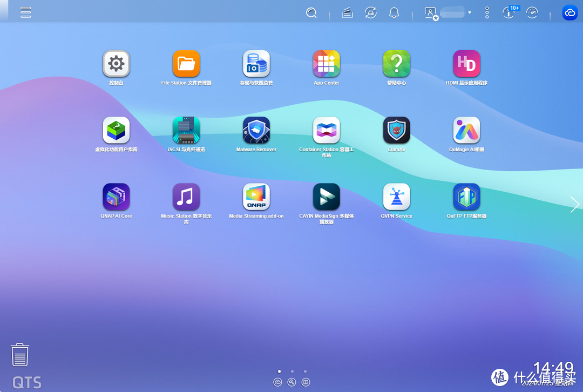Open iSCSI 与光纤通道 app

click(186, 130)
